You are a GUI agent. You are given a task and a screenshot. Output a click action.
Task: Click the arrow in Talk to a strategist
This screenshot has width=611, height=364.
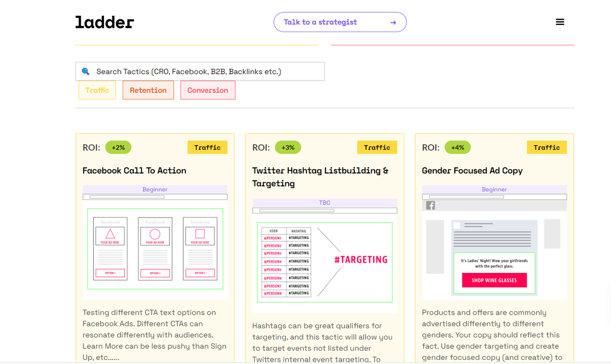[x=393, y=22]
